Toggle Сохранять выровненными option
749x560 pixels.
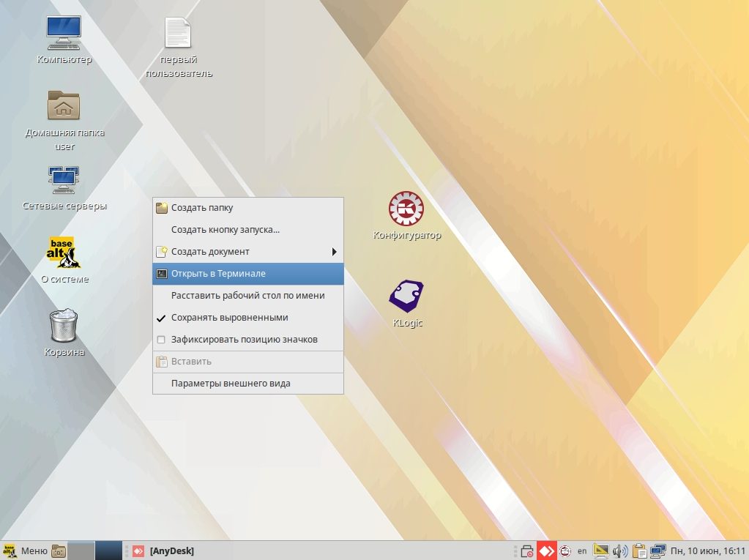[x=229, y=318]
